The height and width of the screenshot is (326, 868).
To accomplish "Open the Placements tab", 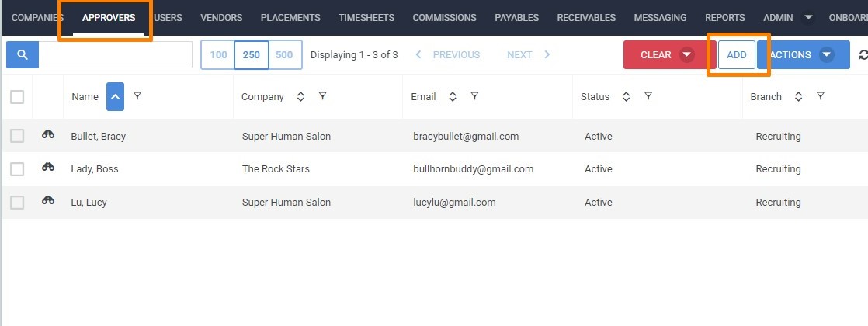I will (x=290, y=17).
